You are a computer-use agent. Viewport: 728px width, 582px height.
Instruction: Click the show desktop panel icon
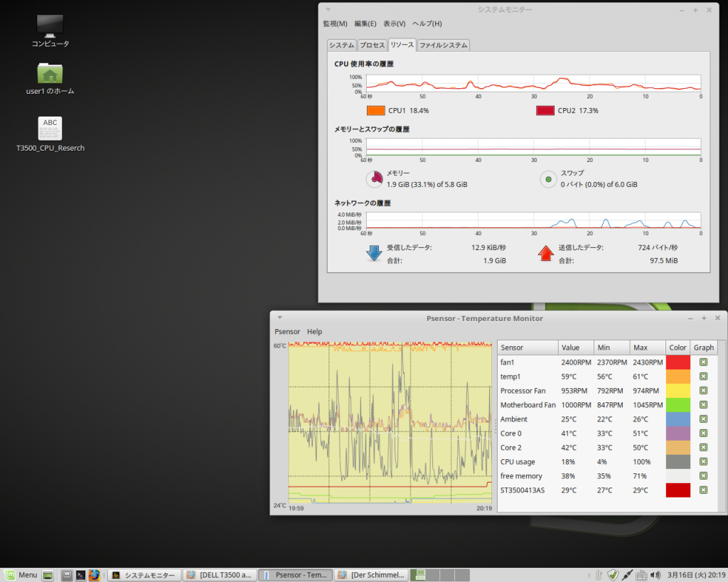tap(48, 575)
